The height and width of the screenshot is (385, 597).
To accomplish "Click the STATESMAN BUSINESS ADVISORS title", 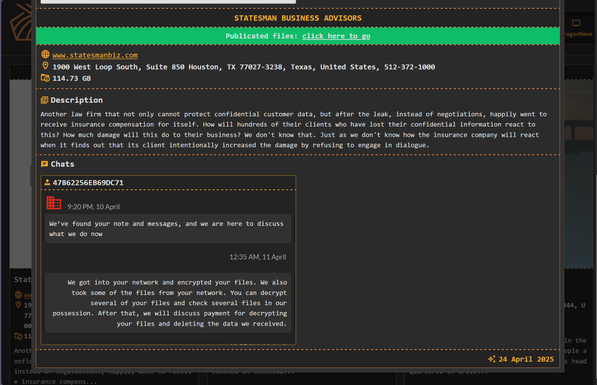I will click(x=298, y=18).
